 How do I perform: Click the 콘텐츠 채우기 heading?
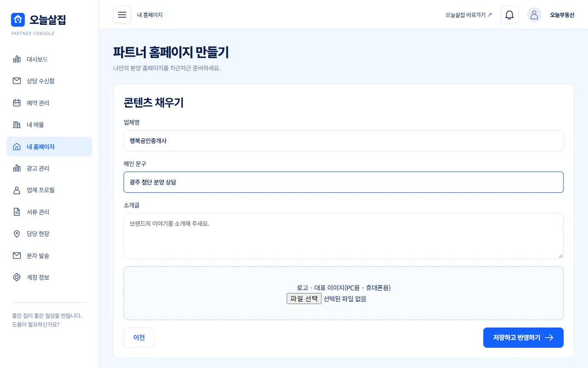point(153,103)
